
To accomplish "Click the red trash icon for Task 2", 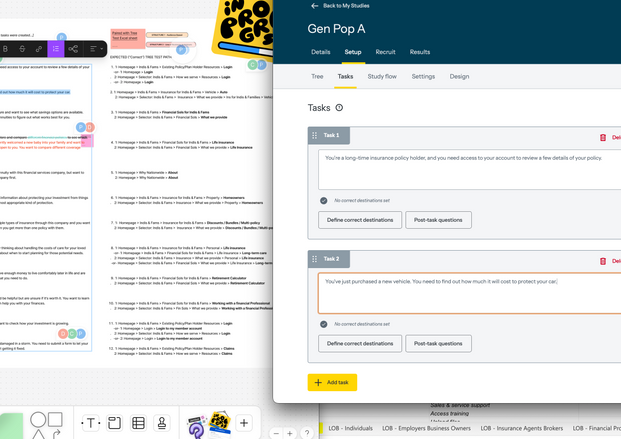I will coord(603,261).
